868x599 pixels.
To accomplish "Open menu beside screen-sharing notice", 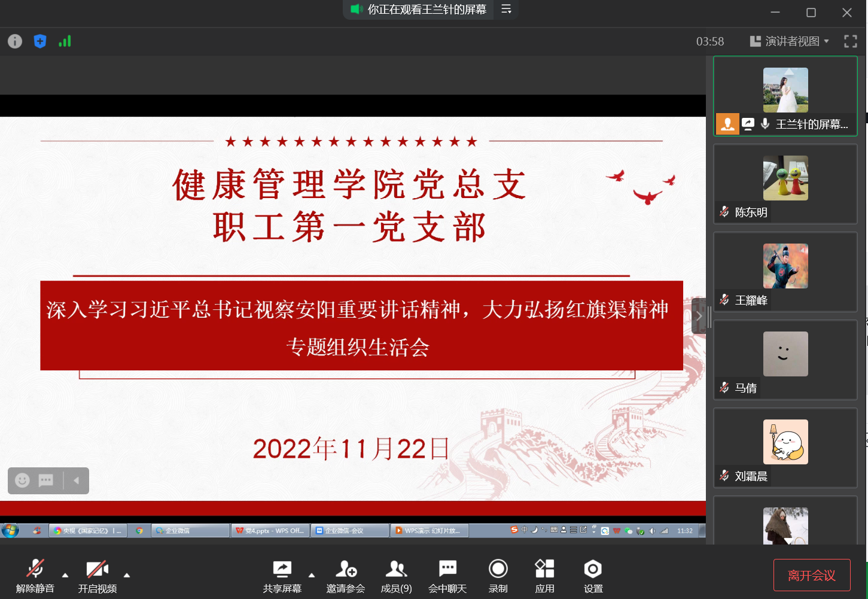I will coord(506,10).
